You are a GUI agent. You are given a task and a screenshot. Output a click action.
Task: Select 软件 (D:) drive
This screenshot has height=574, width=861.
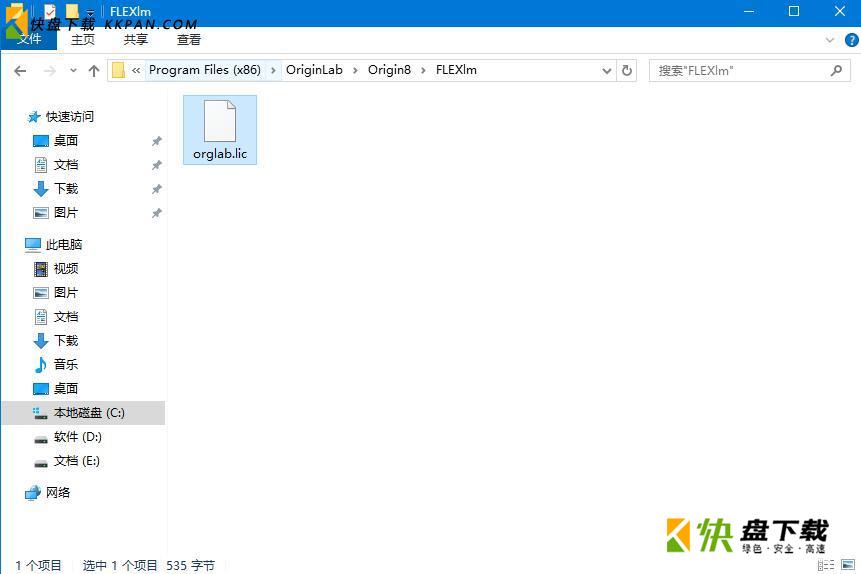(77, 437)
